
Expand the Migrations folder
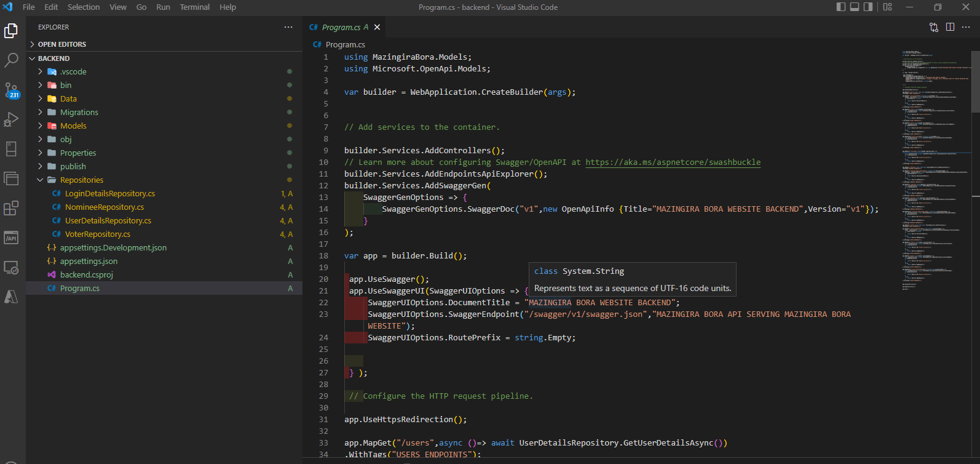(79, 113)
